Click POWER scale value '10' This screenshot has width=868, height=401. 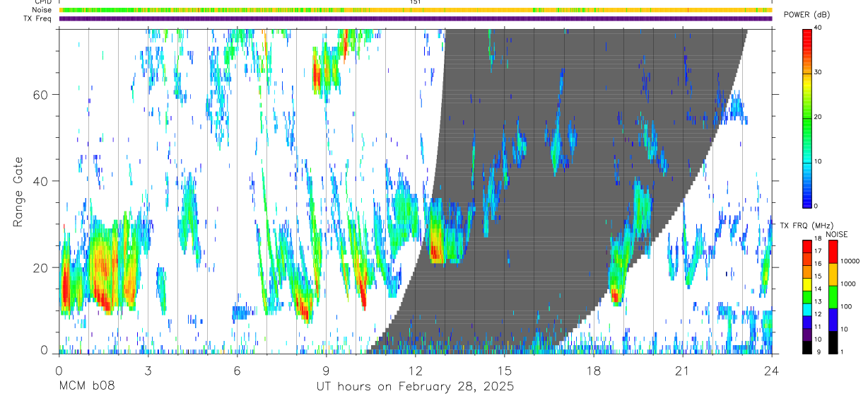[x=819, y=161]
